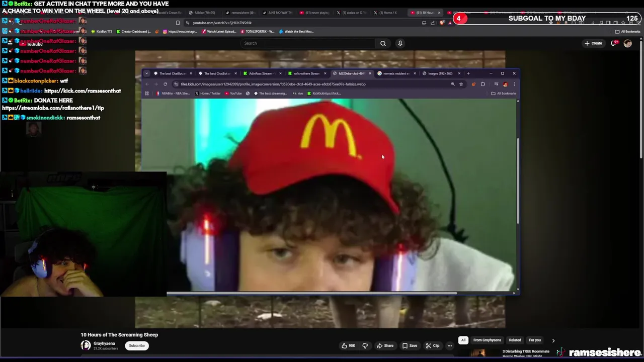The width and height of the screenshot is (644, 362).
Task: Bookmark this page with star icon
Action: point(461,84)
